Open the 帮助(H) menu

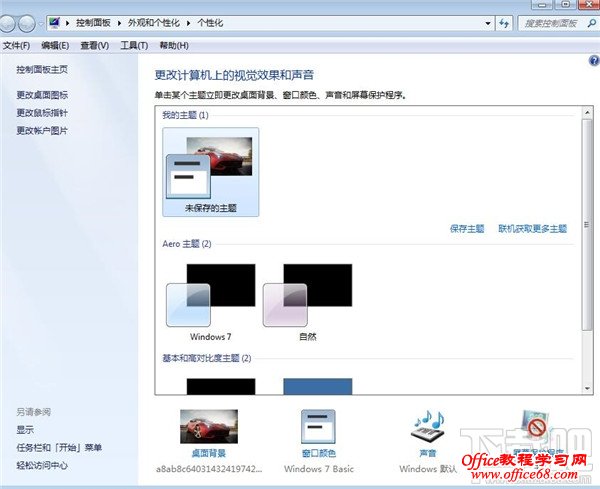coord(174,46)
